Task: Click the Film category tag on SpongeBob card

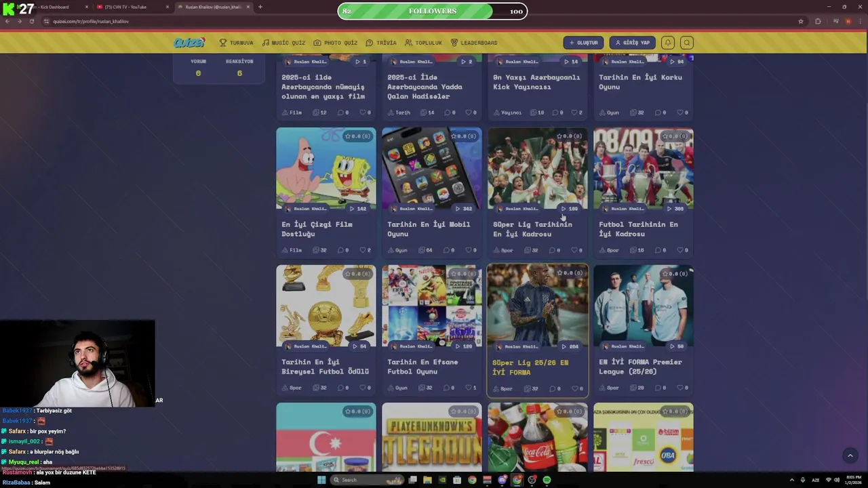Action: coord(292,250)
